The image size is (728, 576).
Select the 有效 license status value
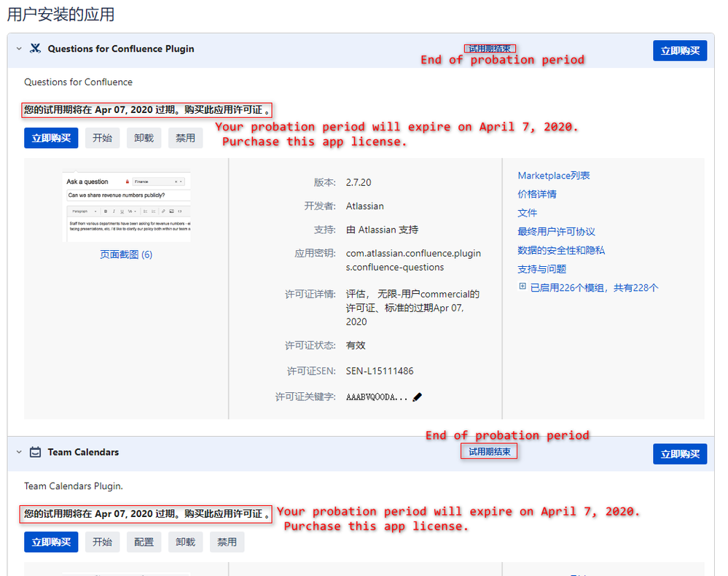tap(356, 346)
